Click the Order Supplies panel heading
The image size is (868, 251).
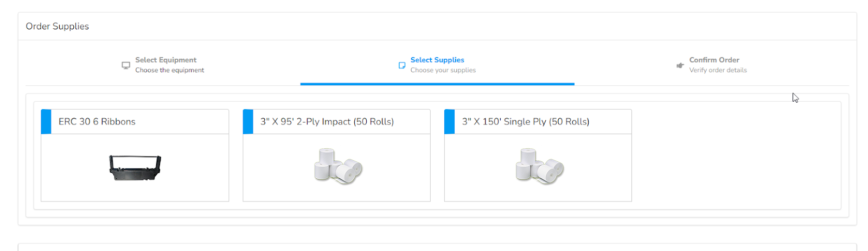pos(58,26)
